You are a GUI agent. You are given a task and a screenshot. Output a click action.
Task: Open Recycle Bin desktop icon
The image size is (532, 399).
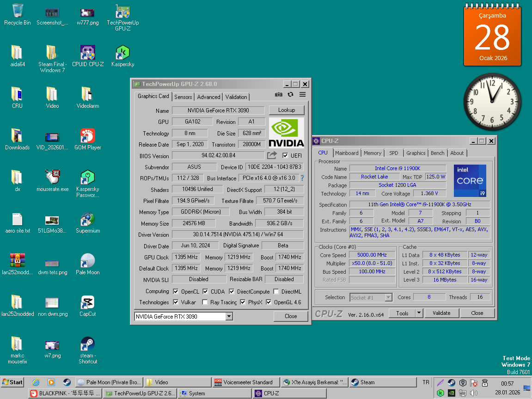point(17,15)
